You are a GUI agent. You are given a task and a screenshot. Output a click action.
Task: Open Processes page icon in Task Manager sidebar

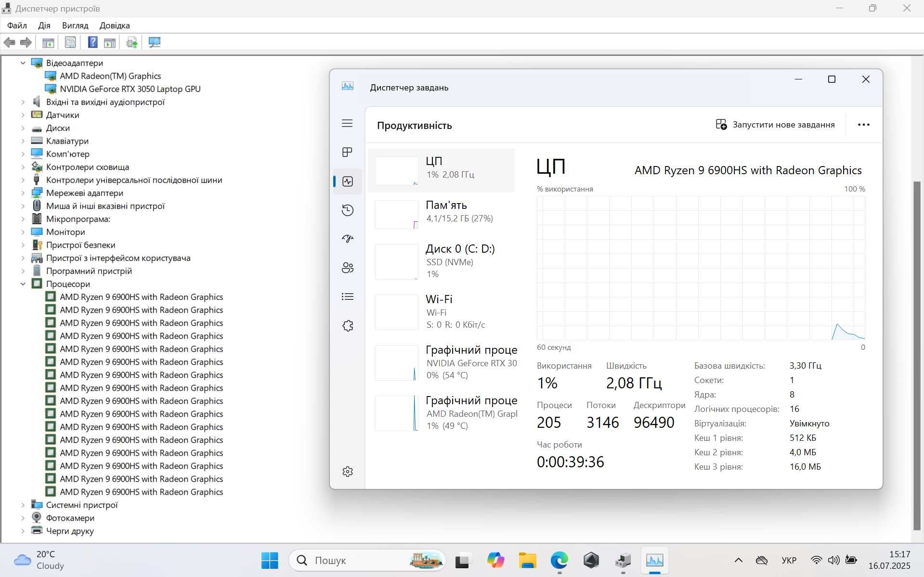pos(347,152)
